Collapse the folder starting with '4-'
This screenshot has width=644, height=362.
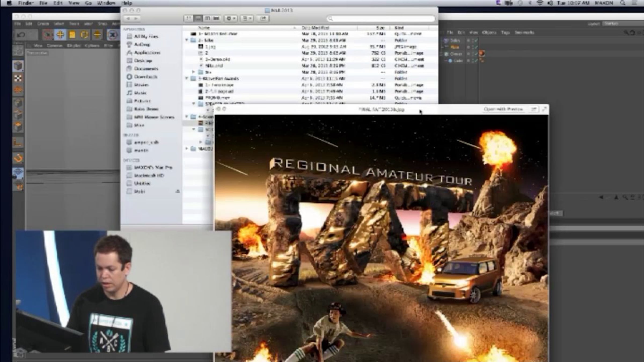tap(187, 117)
